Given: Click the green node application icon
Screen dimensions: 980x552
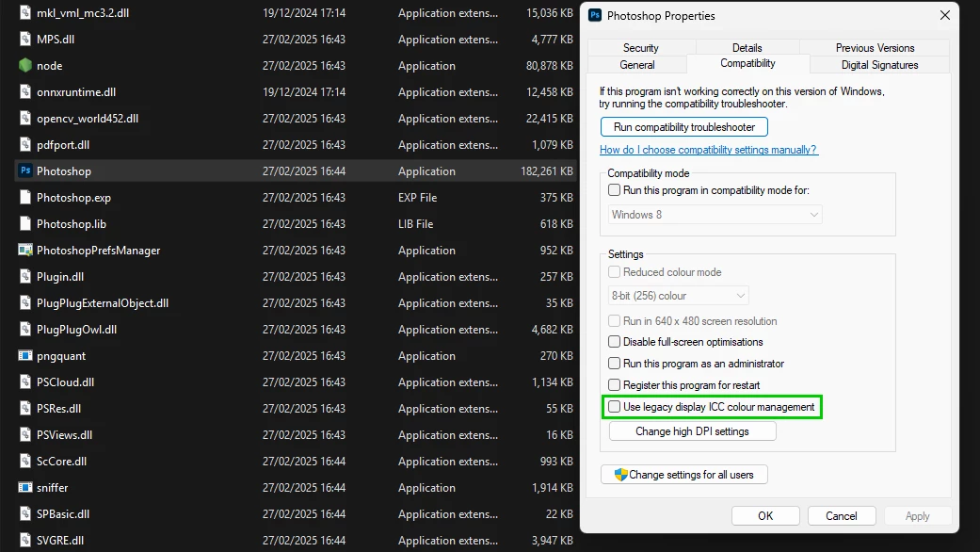Looking at the screenshot, I should 25,65.
